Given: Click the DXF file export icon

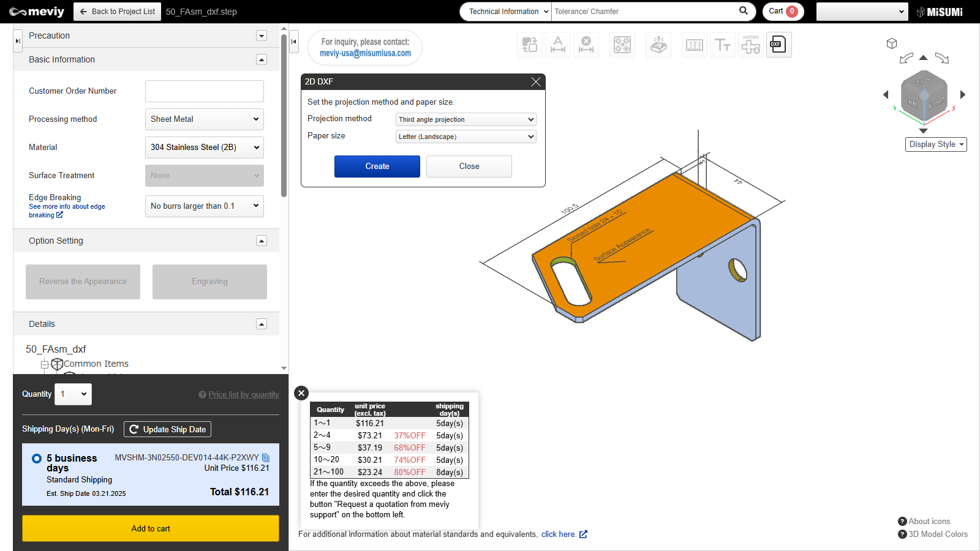Looking at the screenshot, I should [x=779, y=45].
